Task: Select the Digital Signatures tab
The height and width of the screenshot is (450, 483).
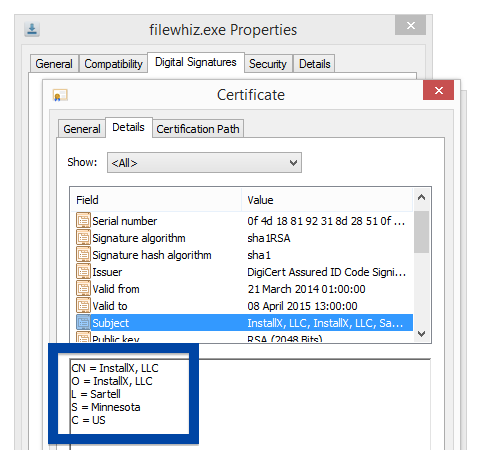Action: pos(196,62)
